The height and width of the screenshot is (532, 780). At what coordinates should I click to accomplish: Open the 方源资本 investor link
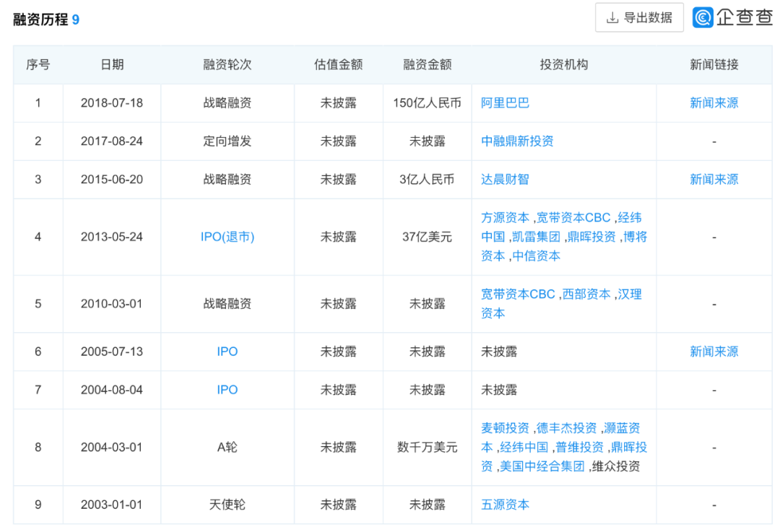click(505, 218)
